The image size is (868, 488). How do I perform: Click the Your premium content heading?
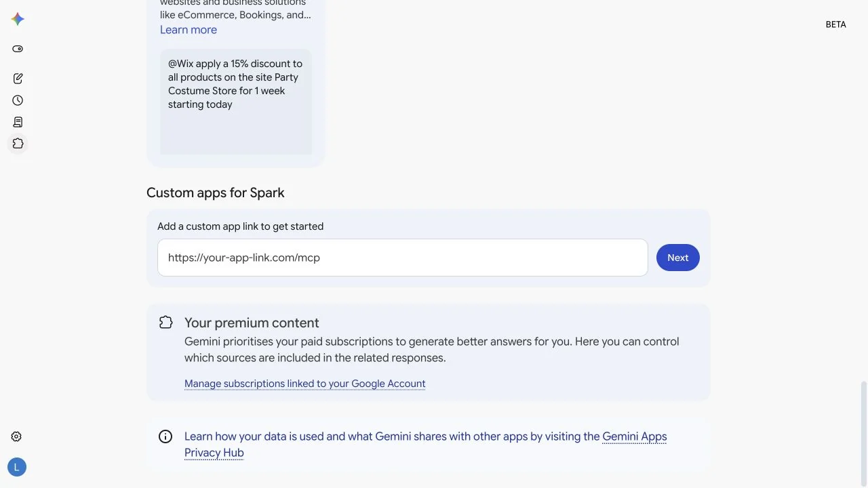coord(252,323)
